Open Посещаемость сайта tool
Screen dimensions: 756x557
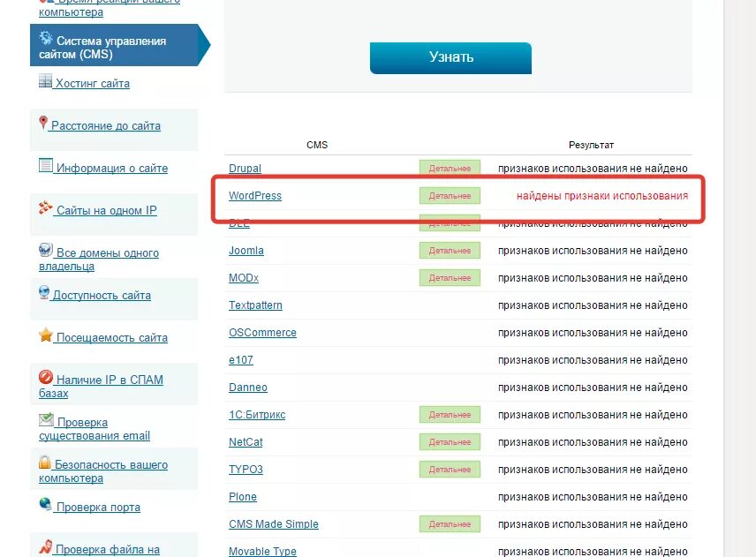coord(112,338)
